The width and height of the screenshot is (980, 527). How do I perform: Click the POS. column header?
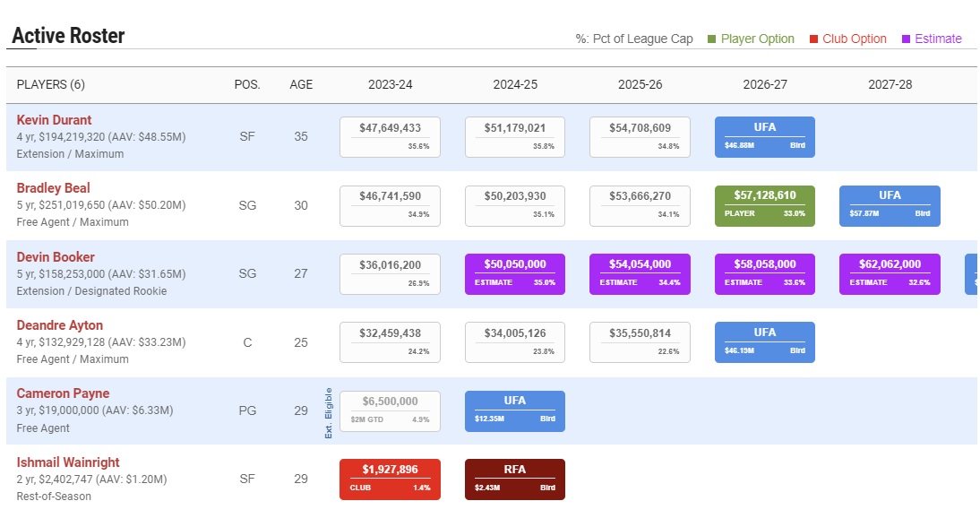[x=247, y=84]
